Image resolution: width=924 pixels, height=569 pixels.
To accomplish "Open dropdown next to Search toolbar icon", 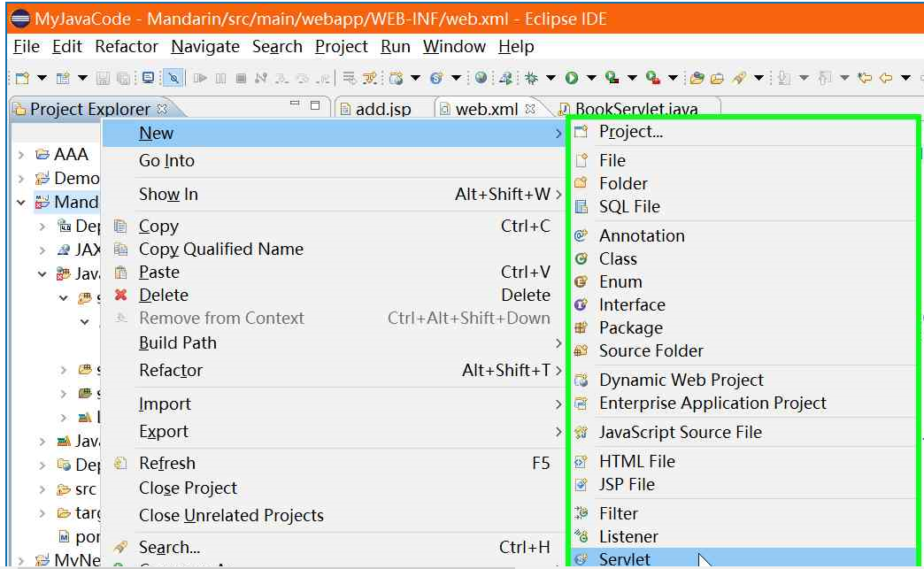I will tap(759, 78).
